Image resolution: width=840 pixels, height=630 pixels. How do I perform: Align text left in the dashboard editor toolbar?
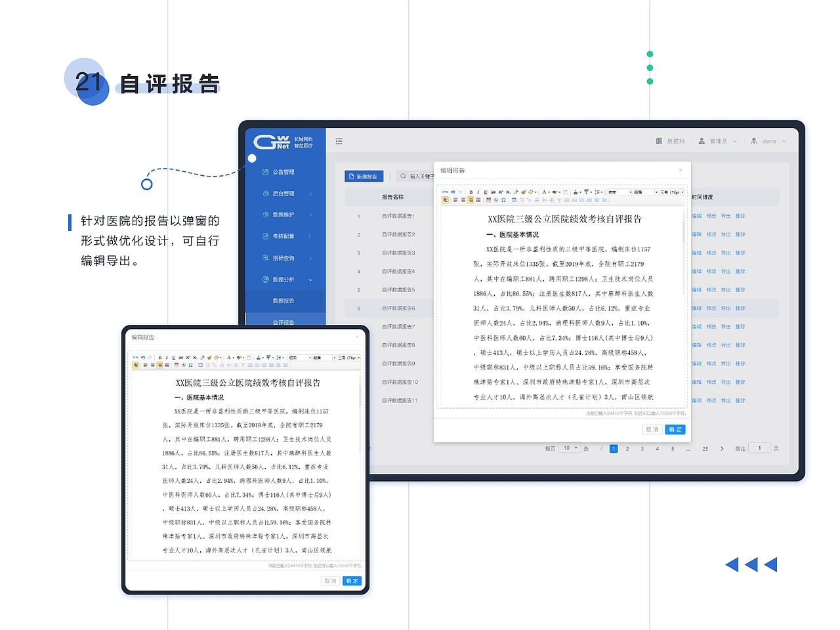(455, 200)
